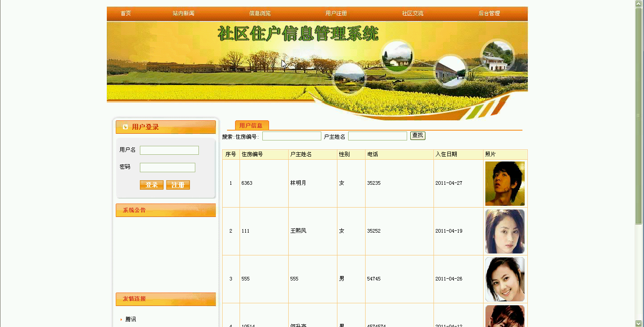Screen dimensions: 644x327
Task: Click the name 王熙凤
Action: (298, 231)
